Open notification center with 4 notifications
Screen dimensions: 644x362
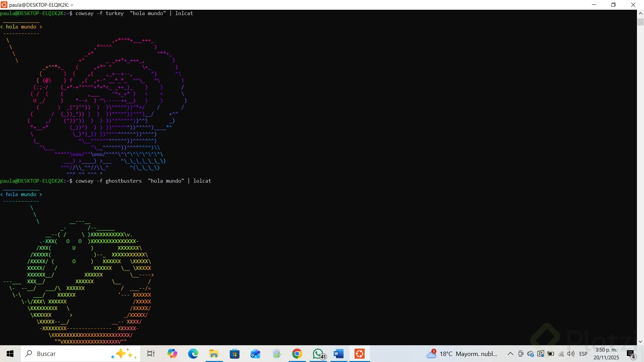coord(631,354)
